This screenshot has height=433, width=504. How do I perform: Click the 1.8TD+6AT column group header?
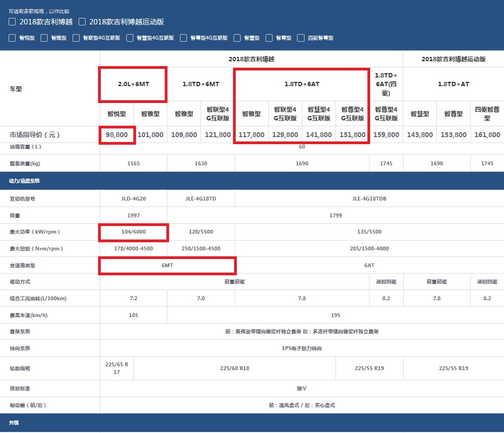[x=301, y=84]
